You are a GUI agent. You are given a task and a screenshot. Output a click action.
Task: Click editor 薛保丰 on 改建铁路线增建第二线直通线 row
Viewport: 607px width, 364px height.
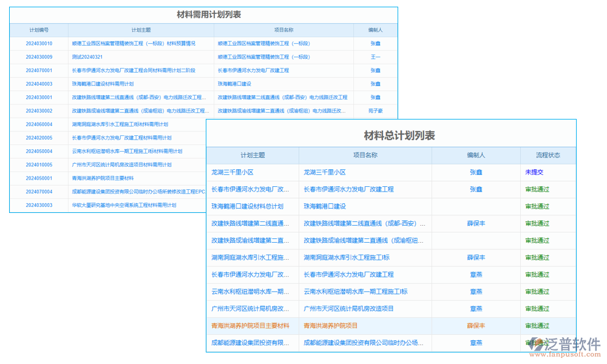pyautogui.click(x=476, y=223)
